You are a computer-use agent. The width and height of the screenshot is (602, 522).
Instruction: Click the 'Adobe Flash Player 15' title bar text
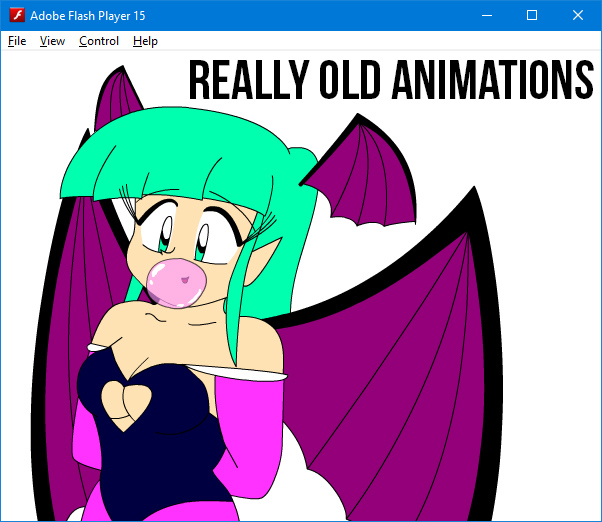point(88,16)
